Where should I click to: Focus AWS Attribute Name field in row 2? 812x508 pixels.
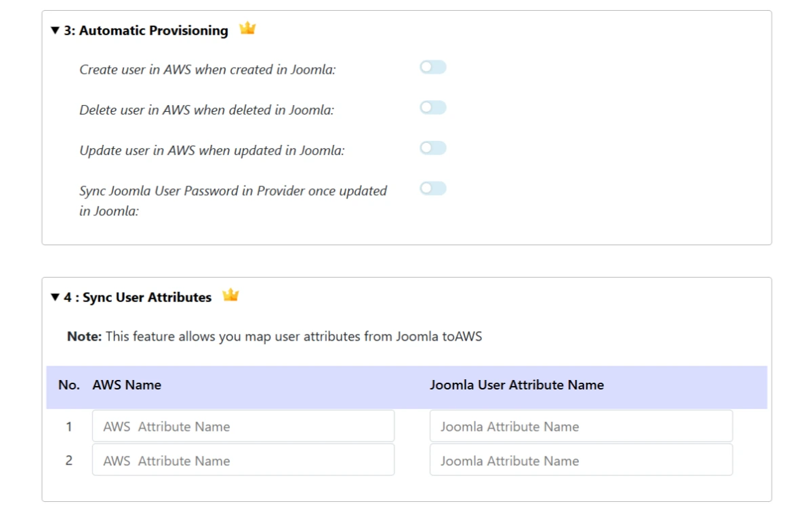coord(243,460)
